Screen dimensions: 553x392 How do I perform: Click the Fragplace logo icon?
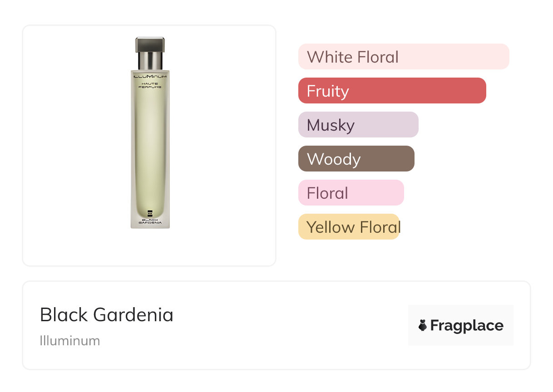click(x=423, y=325)
